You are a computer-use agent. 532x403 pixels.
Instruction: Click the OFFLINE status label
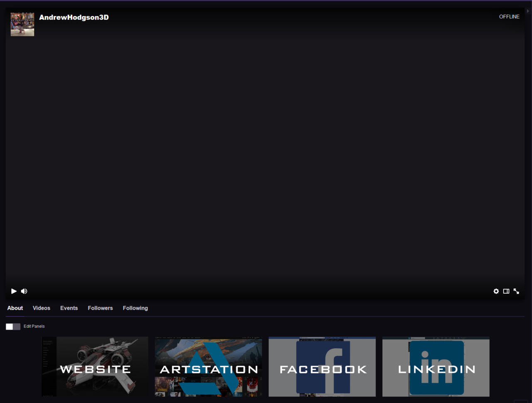coord(509,17)
